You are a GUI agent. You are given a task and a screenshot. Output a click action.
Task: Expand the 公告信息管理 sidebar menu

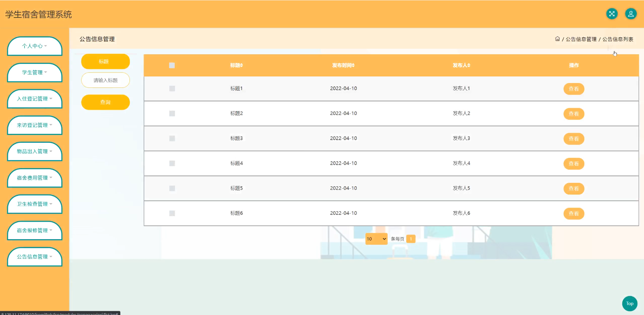point(35,257)
